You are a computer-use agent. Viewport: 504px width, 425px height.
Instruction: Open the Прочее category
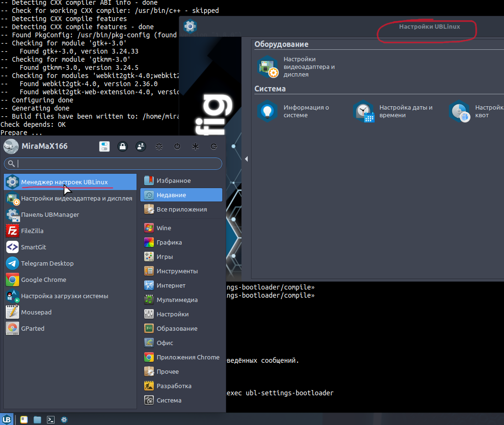181,372
